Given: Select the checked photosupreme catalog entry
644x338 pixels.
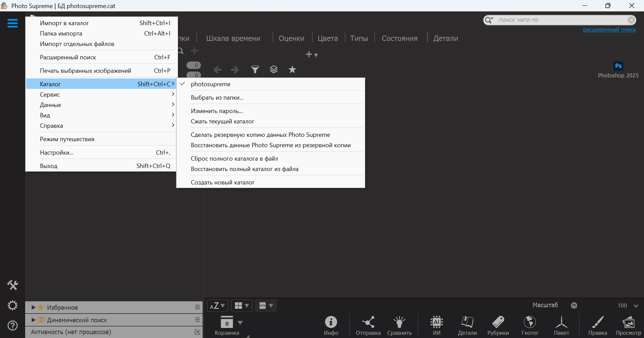Looking at the screenshot, I should pos(271,84).
